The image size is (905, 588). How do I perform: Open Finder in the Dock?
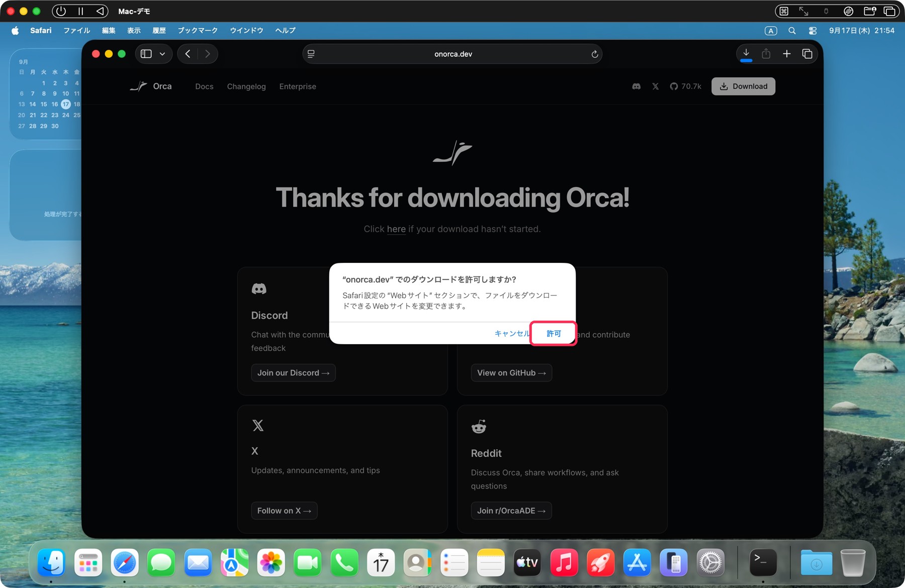(x=51, y=562)
